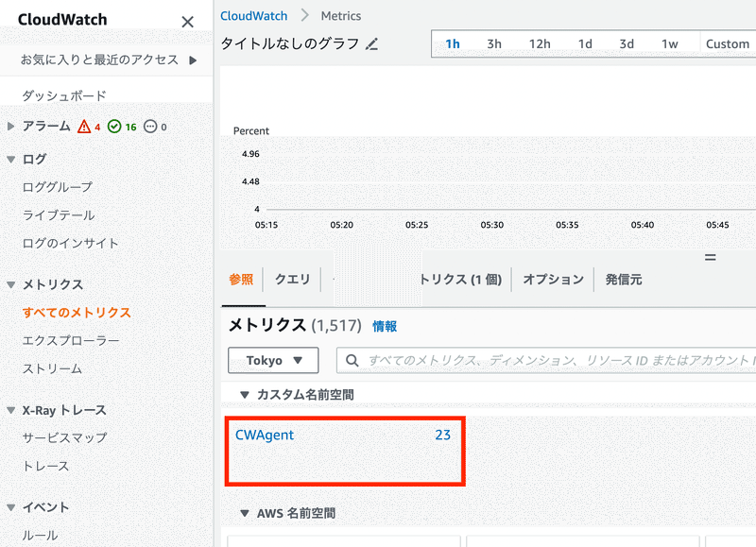Click the magnifier icon in the metrics search bar
This screenshot has height=547, width=756.
[352, 360]
